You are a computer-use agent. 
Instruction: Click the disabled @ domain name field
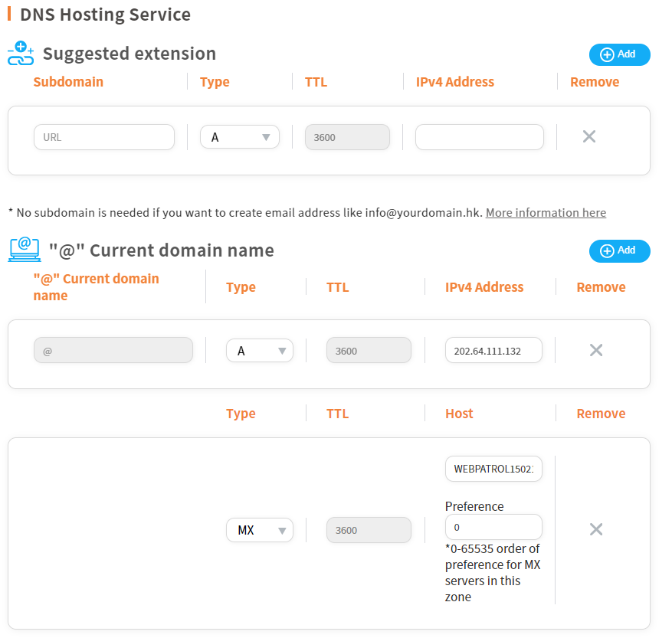113,351
